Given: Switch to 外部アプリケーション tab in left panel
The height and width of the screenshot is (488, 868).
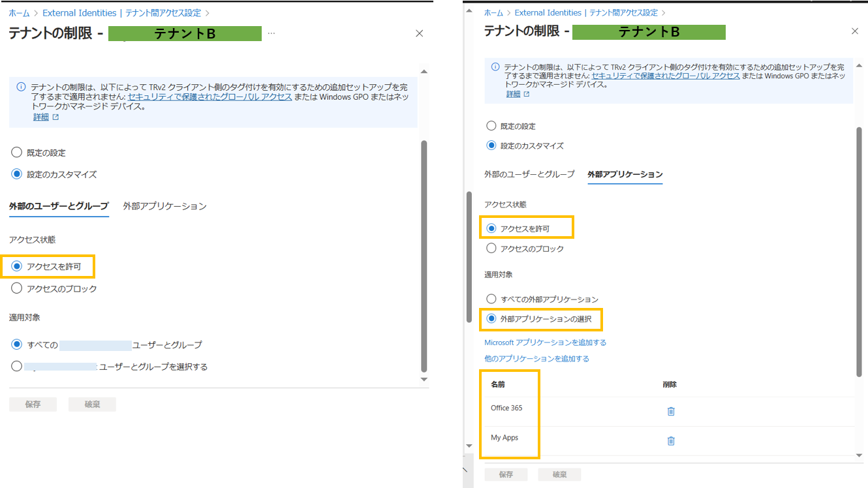Looking at the screenshot, I should coord(165,206).
